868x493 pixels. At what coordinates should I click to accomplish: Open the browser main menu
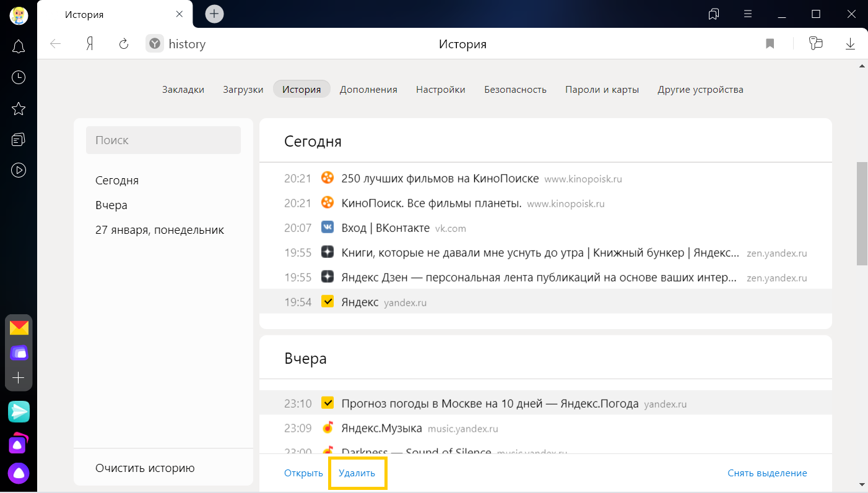click(748, 14)
